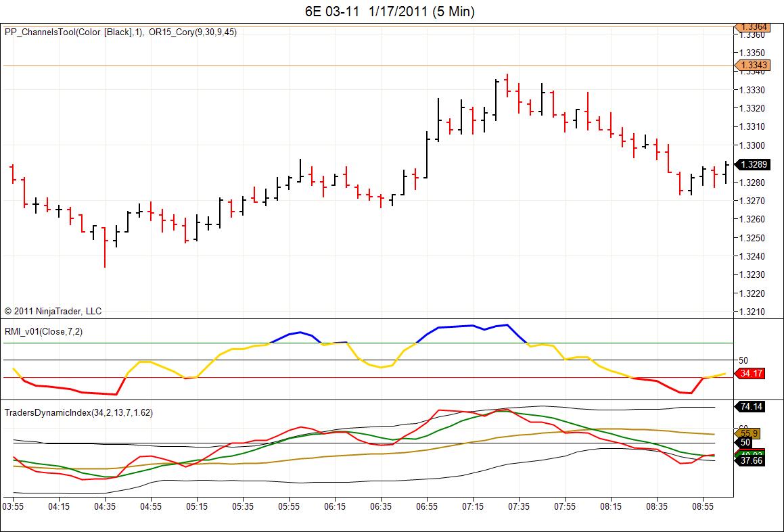
Task: Click the 04:35 time axis label
Action: pos(105,506)
